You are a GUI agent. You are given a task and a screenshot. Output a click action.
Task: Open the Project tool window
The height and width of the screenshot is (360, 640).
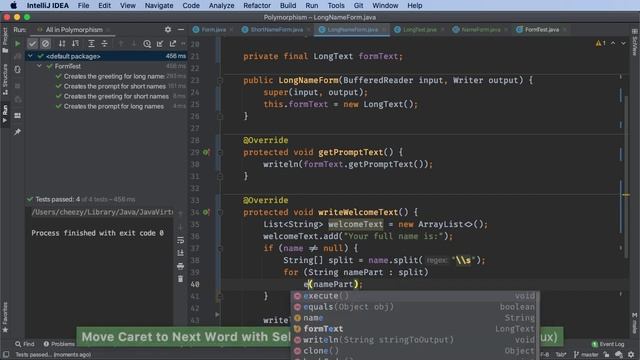(x=5, y=40)
